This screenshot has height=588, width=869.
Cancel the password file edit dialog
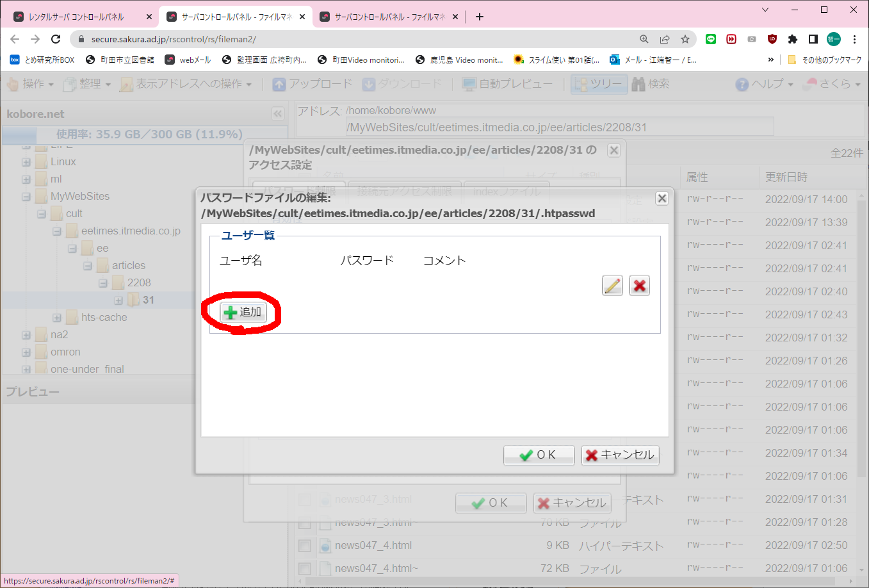[620, 455]
